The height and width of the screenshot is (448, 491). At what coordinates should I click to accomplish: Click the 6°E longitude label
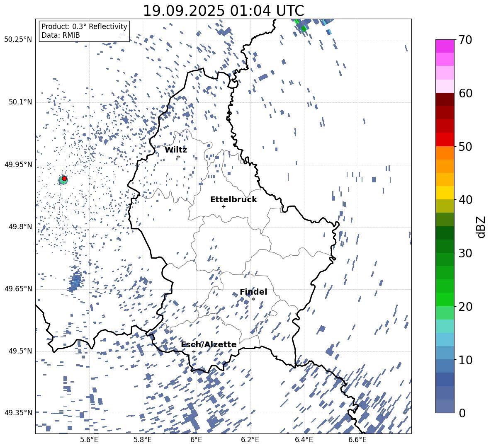coord(196,440)
